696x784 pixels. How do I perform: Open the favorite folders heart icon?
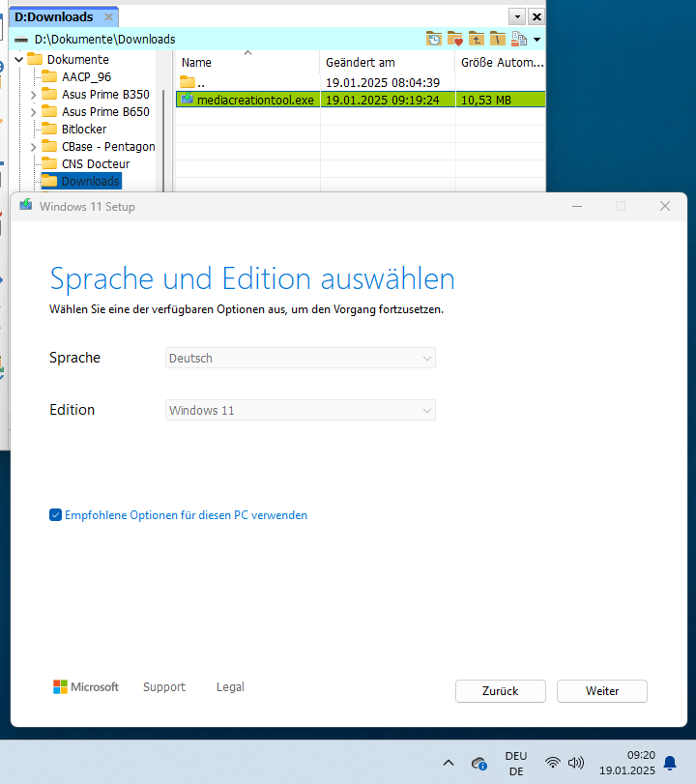[455, 39]
